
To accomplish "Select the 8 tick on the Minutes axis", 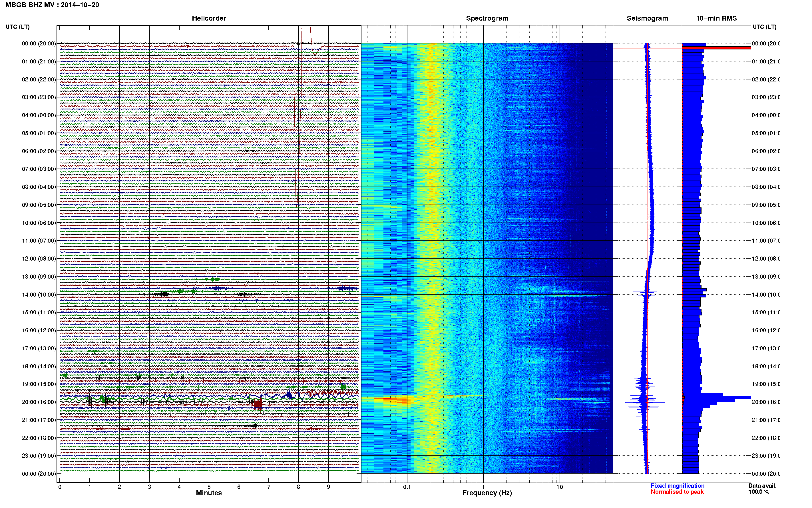I will [x=298, y=487].
